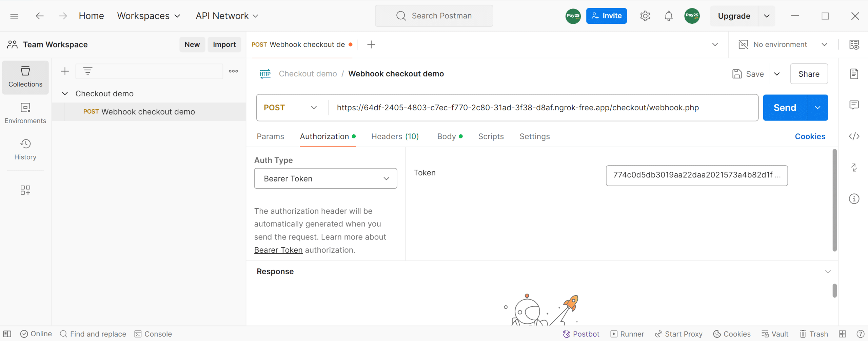Click the collections search filter field
The width and height of the screenshot is (868, 341).
click(149, 71)
